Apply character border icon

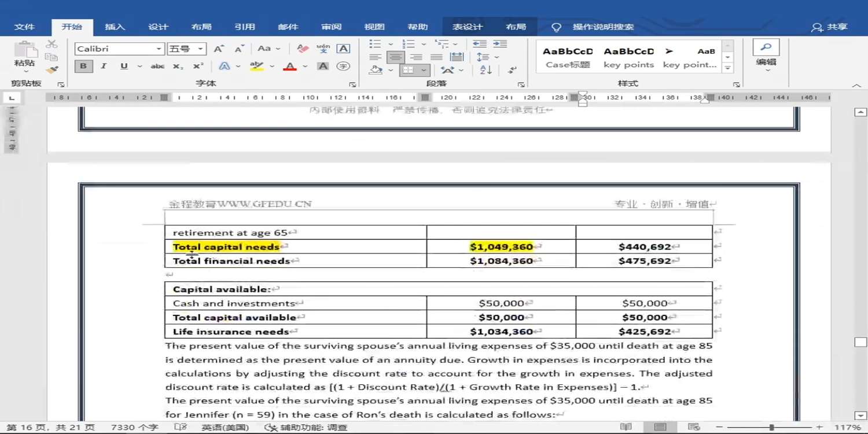click(x=343, y=49)
